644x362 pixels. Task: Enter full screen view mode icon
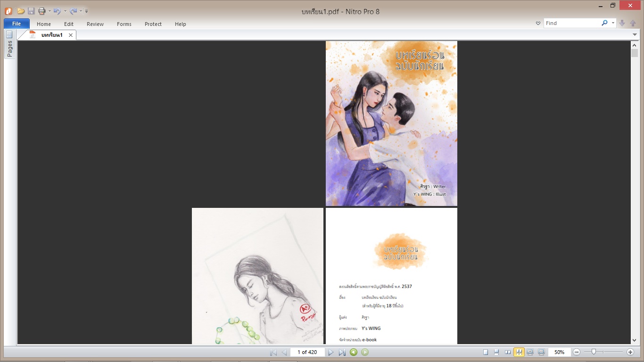[530, 352]
